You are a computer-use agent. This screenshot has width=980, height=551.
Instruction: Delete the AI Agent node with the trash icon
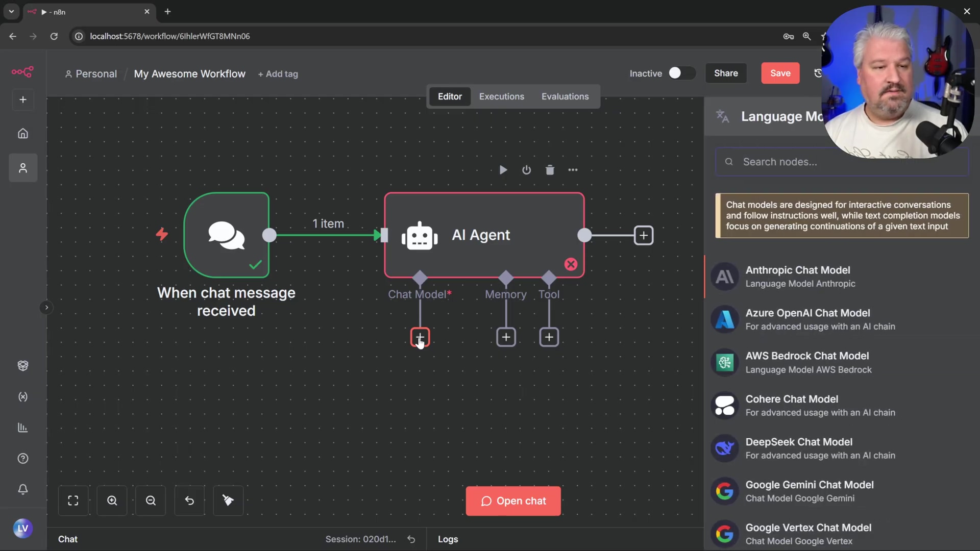coord(550,170)
